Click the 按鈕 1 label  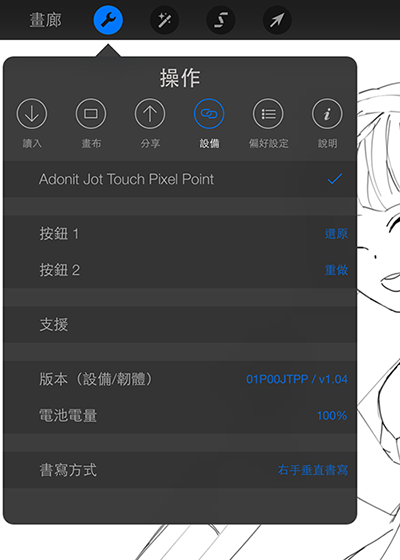tap(59, 234)
